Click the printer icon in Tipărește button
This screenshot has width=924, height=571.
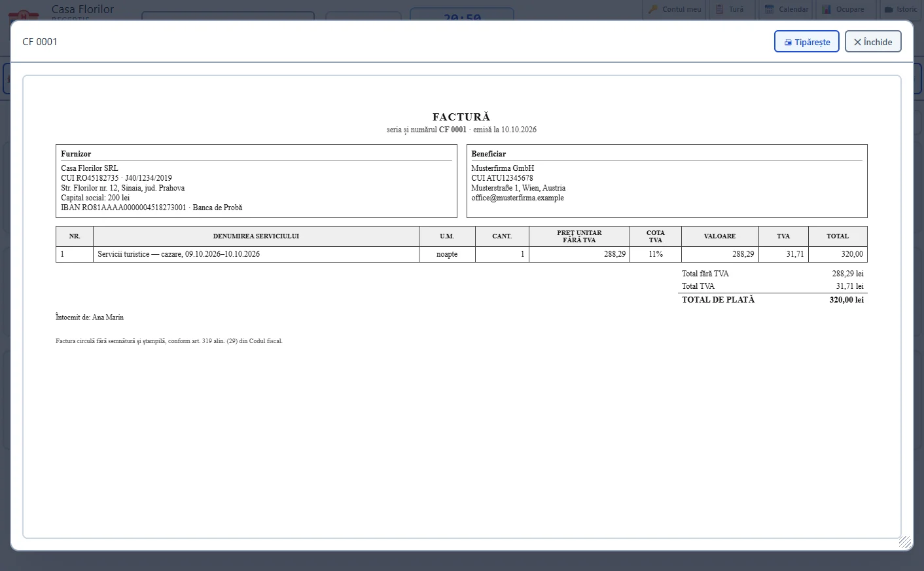point(788,43)
